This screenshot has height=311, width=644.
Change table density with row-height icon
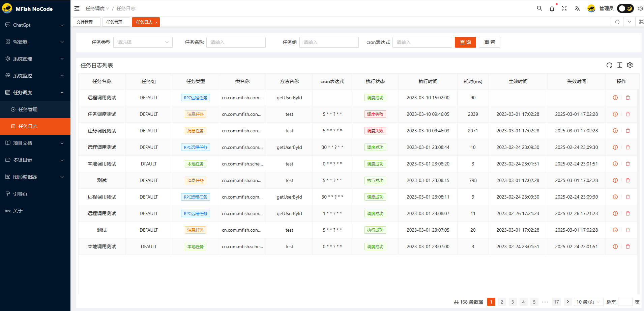(x=620, y=65)
